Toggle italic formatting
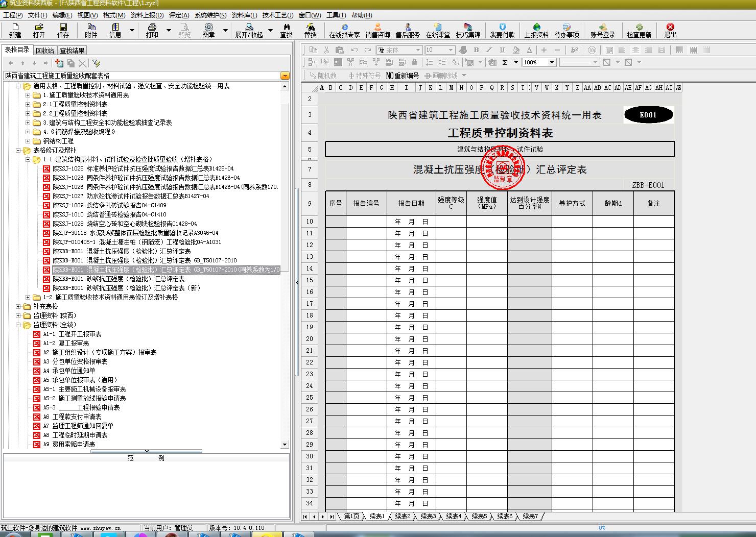The width and height of the screenshot is (756, 537). tap(489, 50)
